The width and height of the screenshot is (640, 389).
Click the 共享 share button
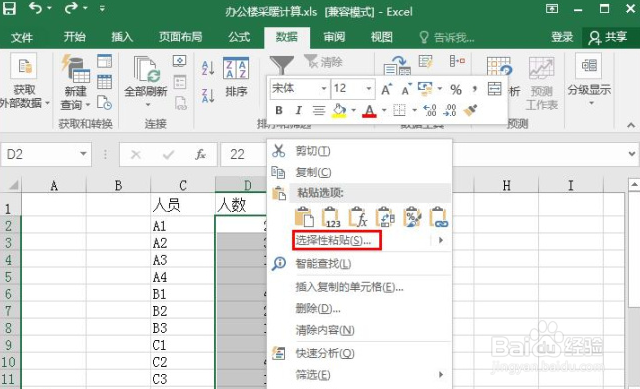(x=608, y=38)
